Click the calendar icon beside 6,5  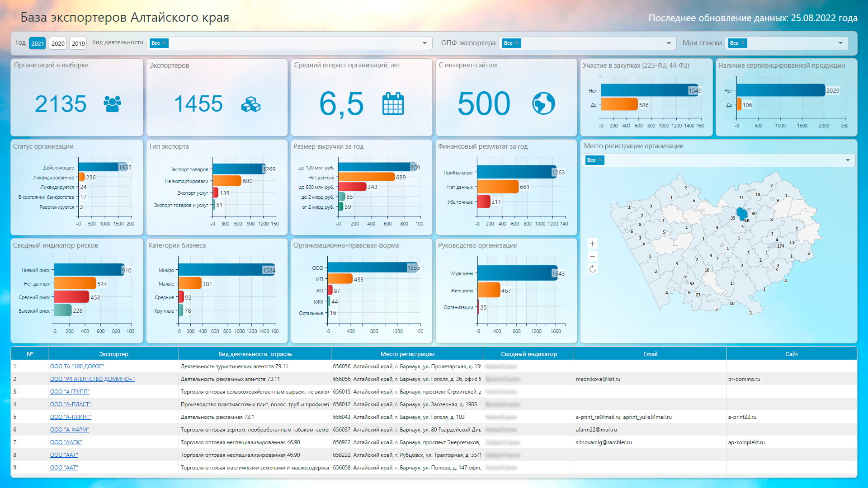(x=393, y=103)
